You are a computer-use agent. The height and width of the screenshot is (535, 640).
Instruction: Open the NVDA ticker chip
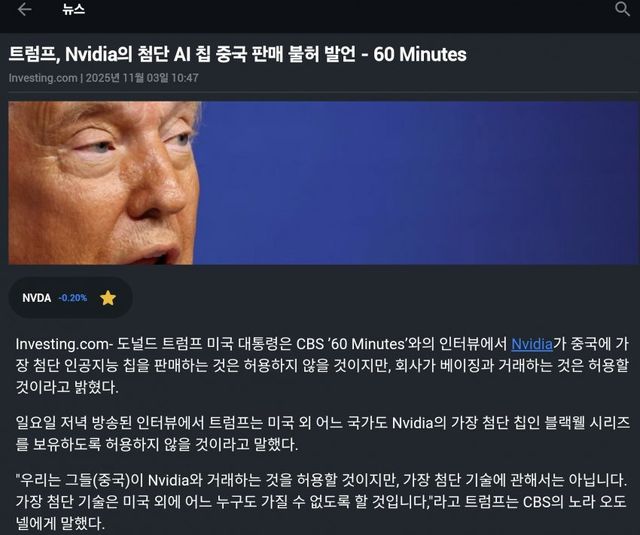70,298
